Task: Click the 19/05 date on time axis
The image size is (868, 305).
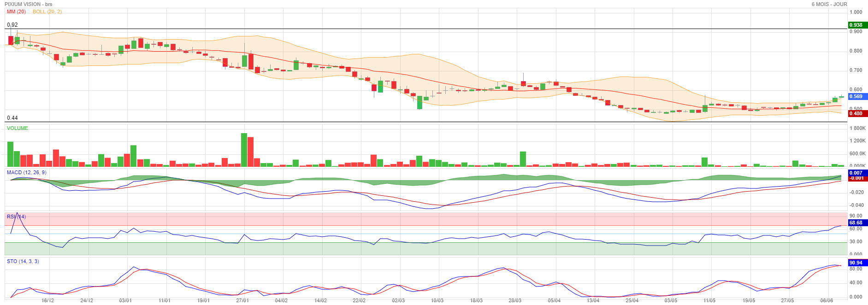Action: pos(749,300)
